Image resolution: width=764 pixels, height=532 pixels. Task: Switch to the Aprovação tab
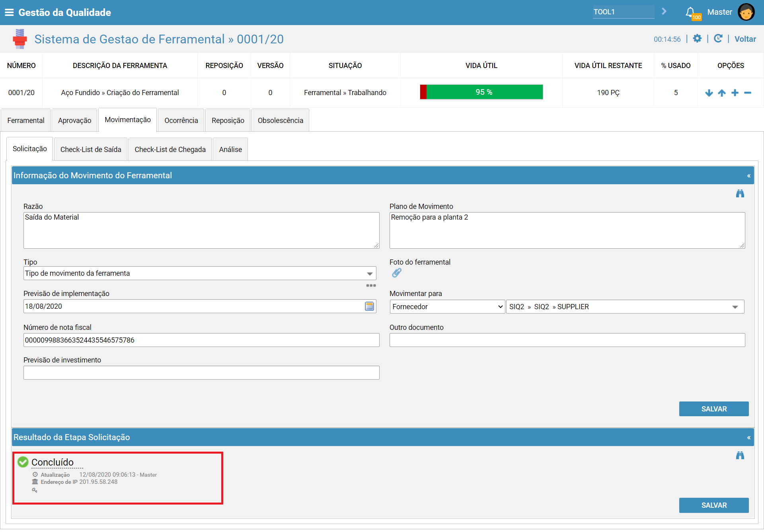[x=74, y=120]
